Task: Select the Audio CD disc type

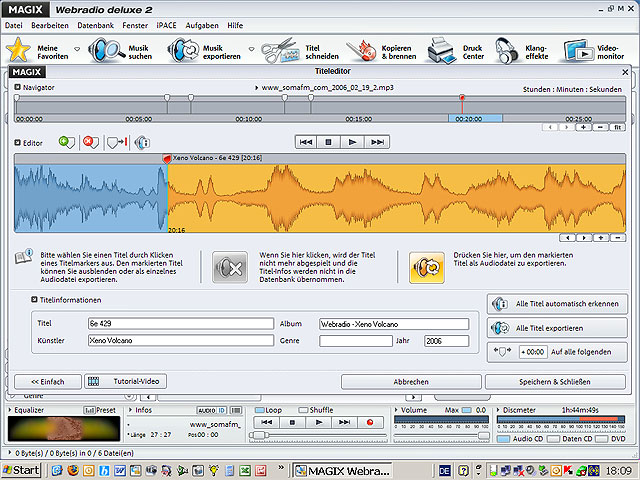Action: coord(504,439)
